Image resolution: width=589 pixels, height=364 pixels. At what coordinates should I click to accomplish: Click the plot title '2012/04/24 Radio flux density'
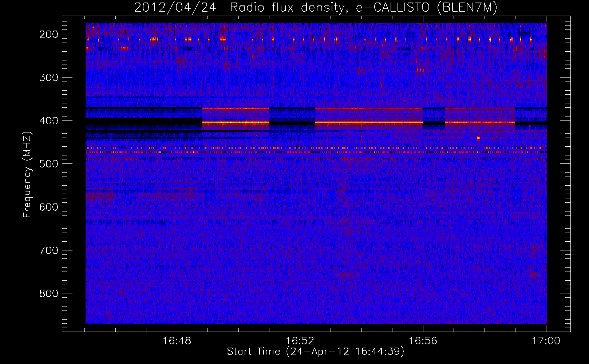point(240,8)
